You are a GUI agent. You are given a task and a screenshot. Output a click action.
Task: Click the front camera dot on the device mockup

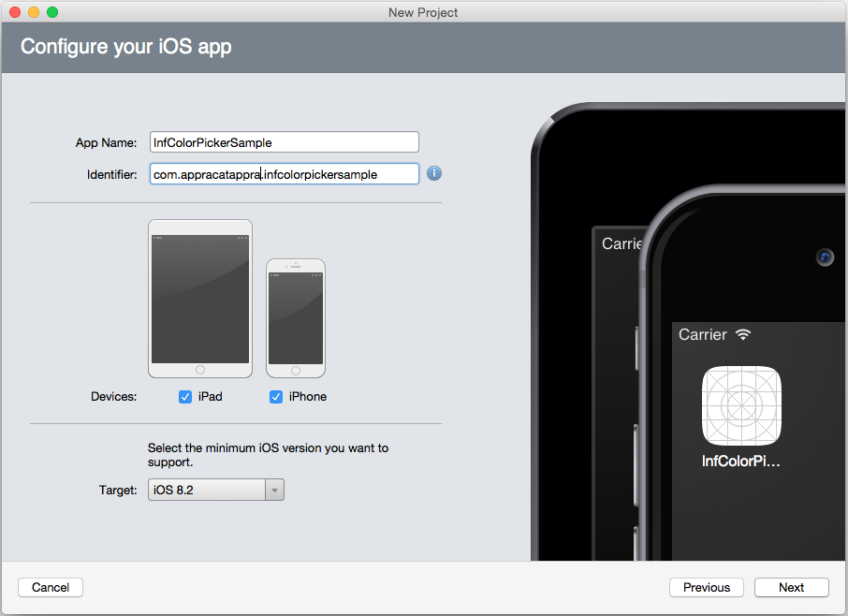[825, 257]
